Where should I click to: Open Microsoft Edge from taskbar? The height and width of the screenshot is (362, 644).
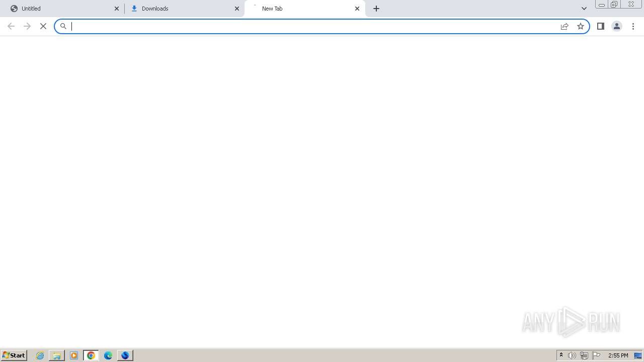coord(108,355)
